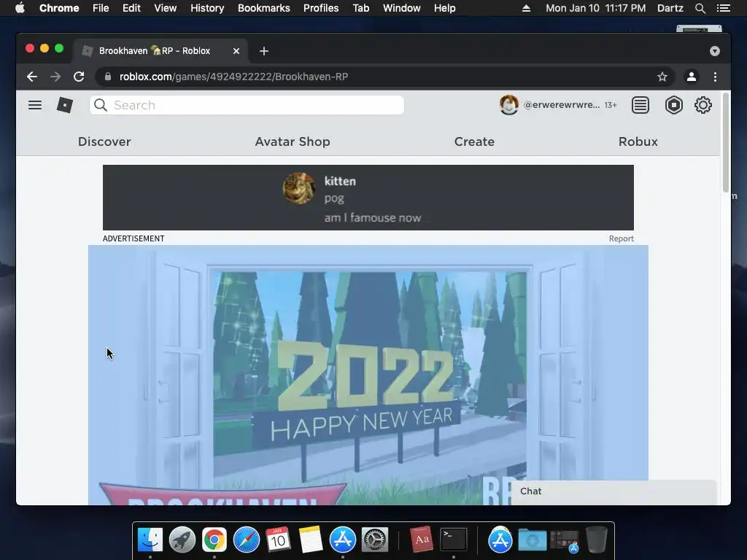Open the Apple menu
This screenshot has height=560, width=747.
(20, 7)
